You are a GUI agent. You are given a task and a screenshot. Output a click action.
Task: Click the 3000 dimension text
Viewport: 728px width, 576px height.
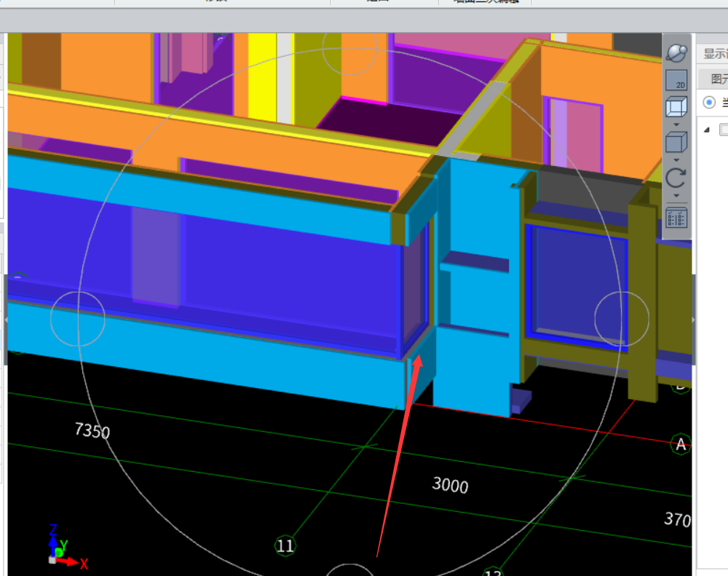450,484
